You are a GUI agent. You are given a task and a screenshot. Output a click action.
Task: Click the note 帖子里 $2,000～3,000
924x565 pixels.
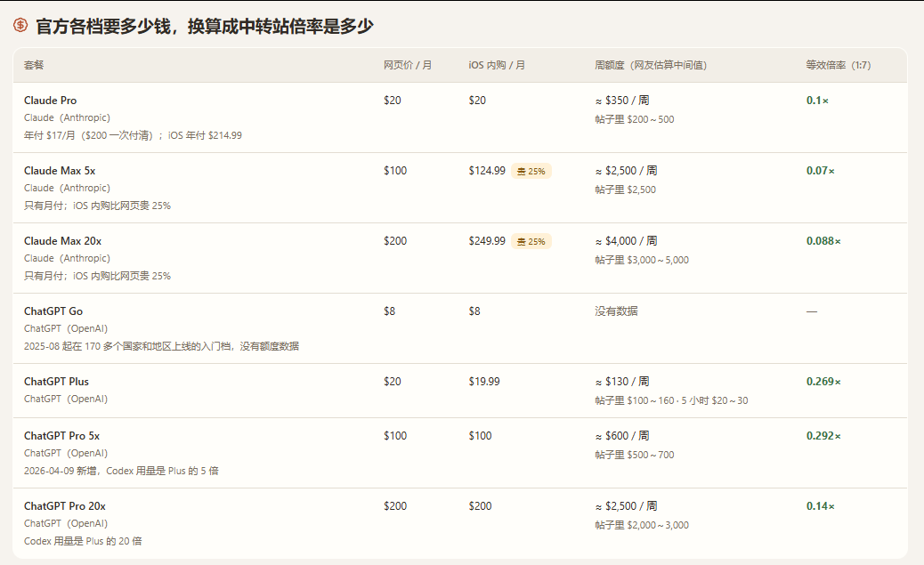click(x=641, y=525)
